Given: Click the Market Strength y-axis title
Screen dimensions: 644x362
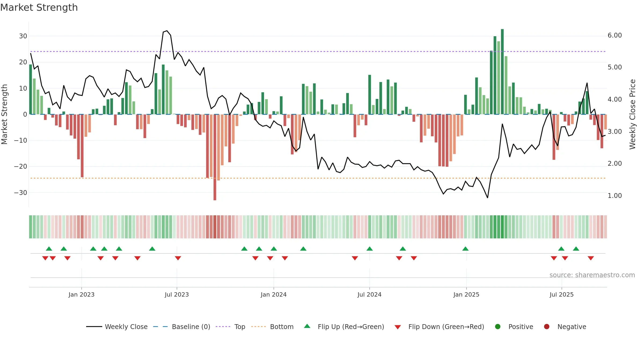Looking at the screenshot, I should click(4, 114).
